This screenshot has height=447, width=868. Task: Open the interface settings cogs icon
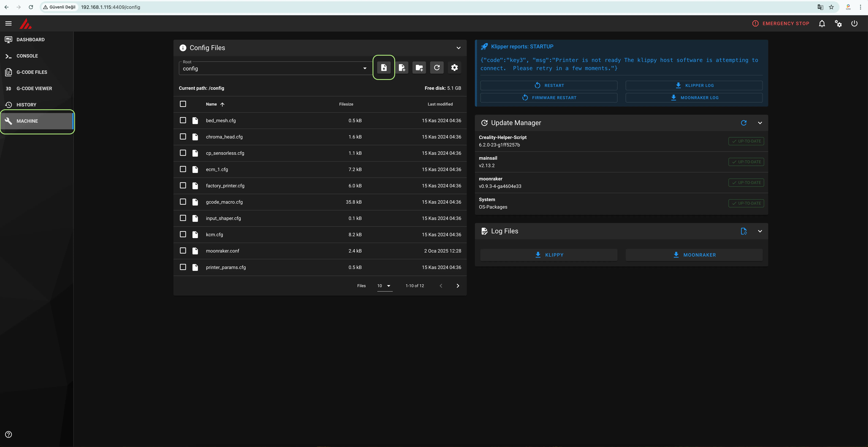pos(838,24)
